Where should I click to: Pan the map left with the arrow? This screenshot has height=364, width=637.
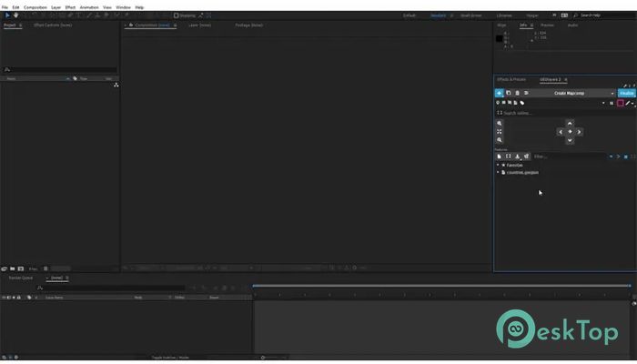click(561, 132)
